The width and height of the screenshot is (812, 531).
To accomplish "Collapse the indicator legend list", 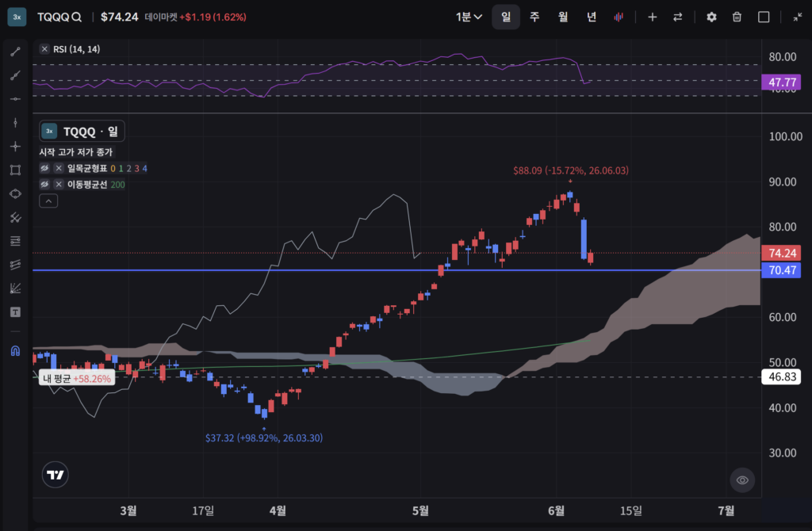I will pyautogui.click(x=48, y=201).
